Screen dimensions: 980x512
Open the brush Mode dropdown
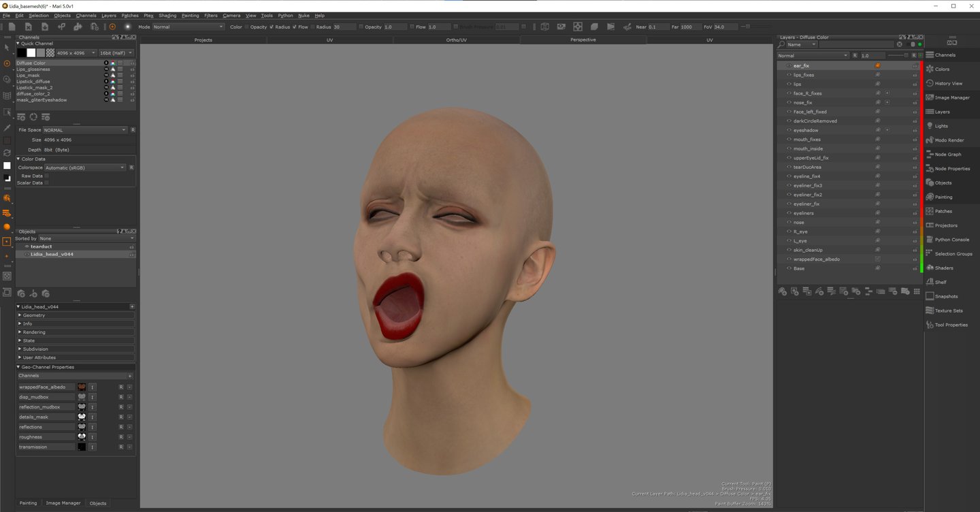(x=188, y=27)
